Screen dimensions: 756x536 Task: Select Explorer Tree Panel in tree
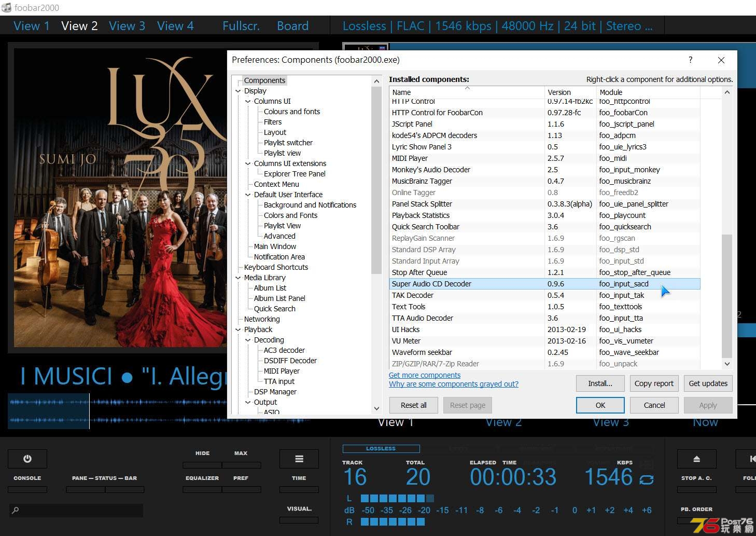click(295, 174)
